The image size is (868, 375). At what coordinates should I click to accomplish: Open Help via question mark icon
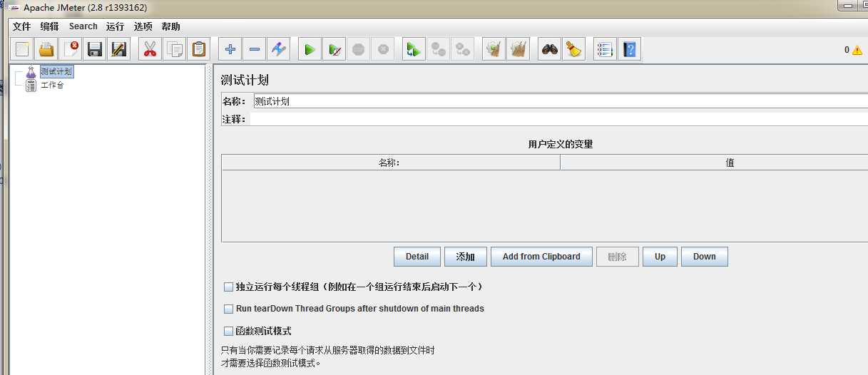(x=629, y=49)
